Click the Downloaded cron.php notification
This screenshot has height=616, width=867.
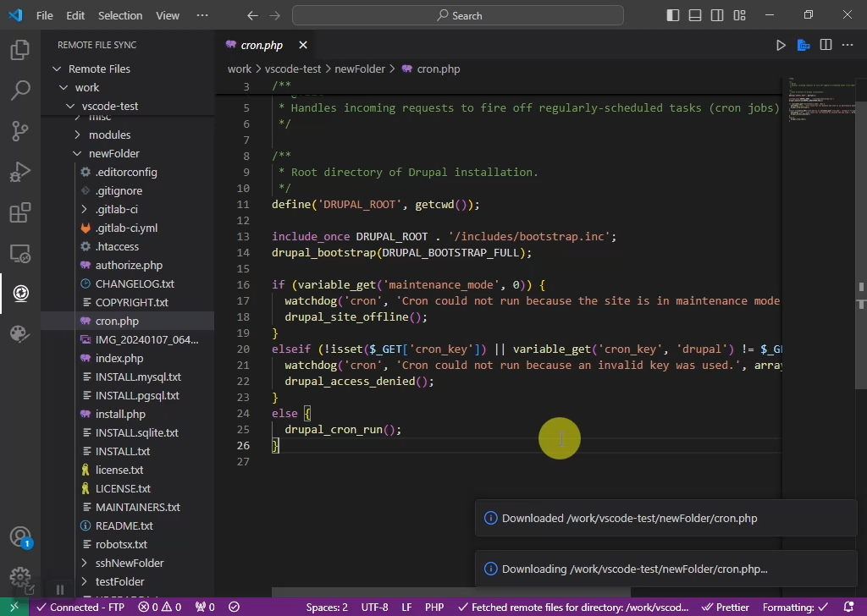[665, 518]
